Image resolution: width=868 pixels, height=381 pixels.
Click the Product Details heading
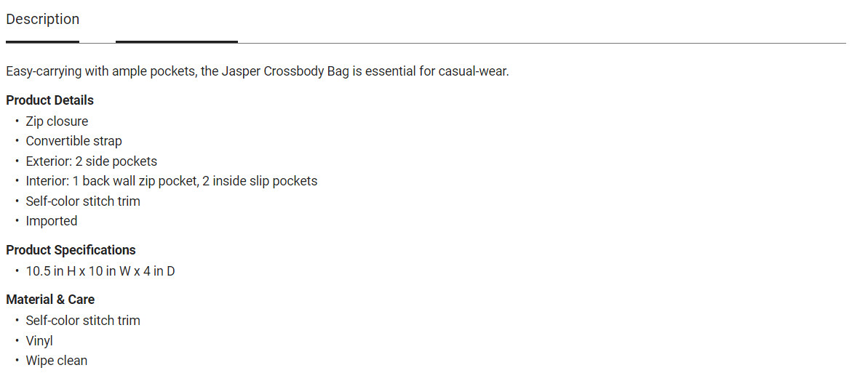49,100
